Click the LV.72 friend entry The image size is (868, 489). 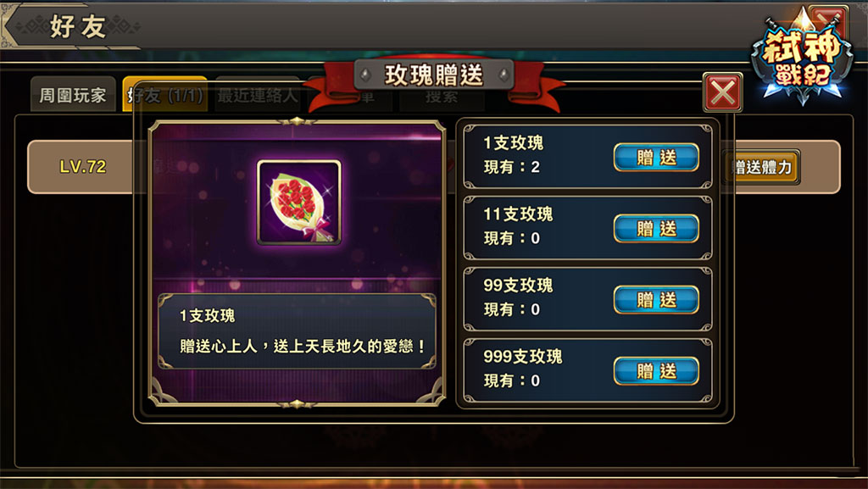point(82,166)
